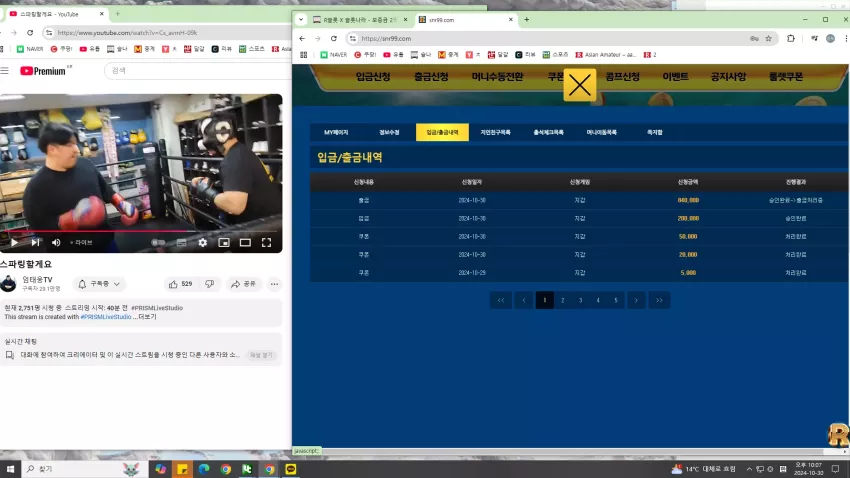Open 출금신청 in site top menu
This screenshot has height=478, width=850.
click(431, 76)
